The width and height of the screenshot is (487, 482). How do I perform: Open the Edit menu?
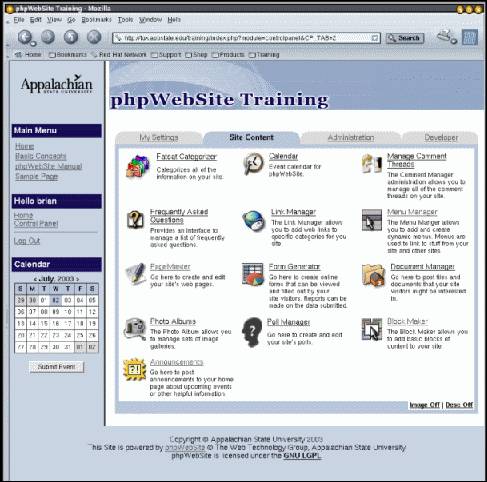click(x=36, y=20)
